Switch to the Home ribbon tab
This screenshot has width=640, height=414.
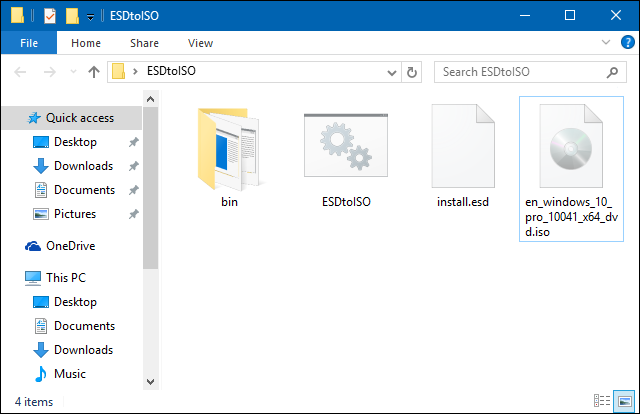(x=86, y=43)
